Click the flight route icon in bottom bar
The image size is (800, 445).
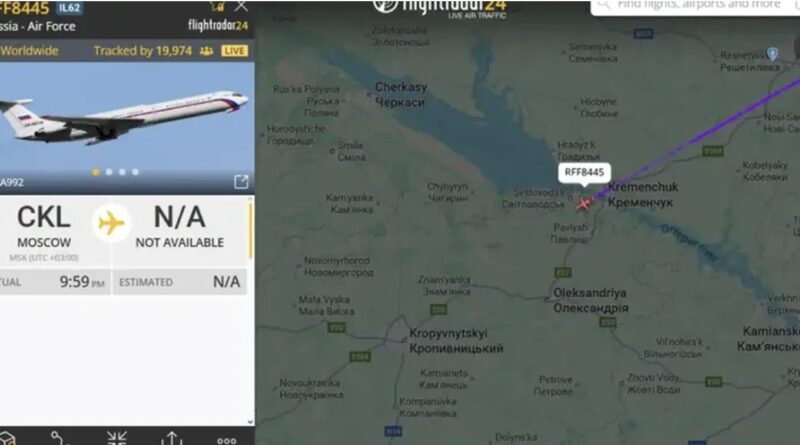pos(59,438)
